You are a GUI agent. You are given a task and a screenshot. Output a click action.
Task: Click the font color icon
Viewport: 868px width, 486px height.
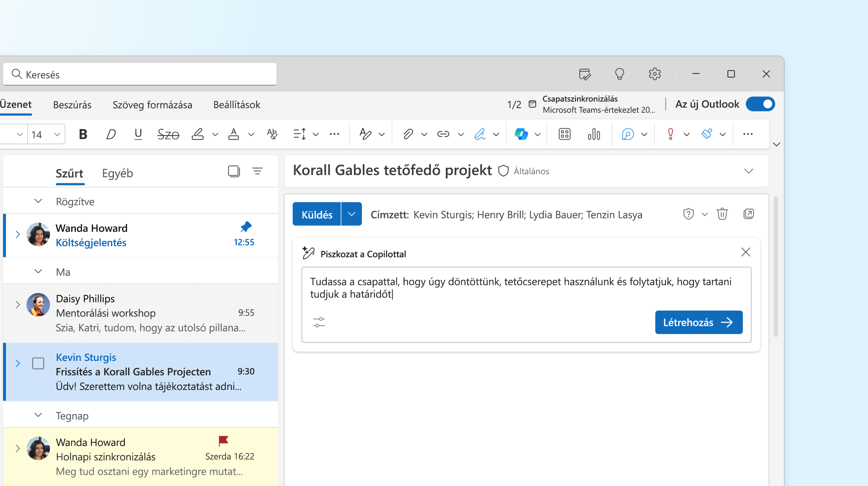pos(234,134)
